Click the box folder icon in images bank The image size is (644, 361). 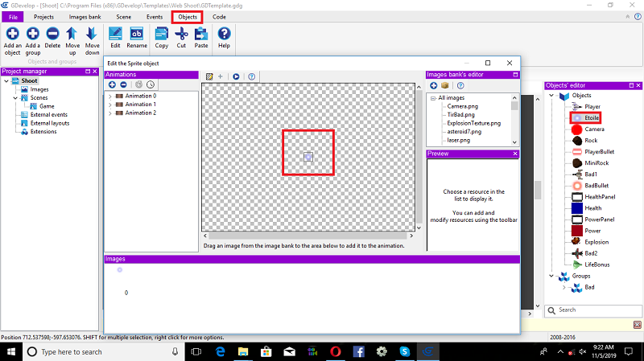(x=445, y=85)
